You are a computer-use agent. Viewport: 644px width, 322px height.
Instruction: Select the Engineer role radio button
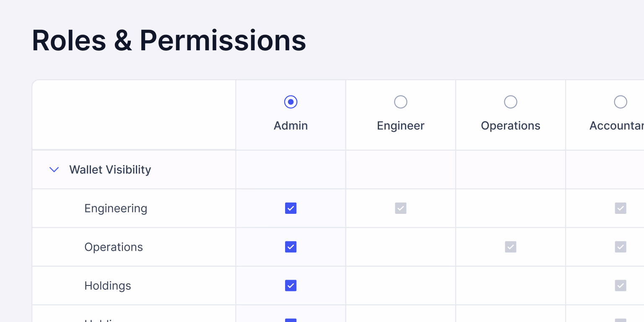(x=400, y=102)
